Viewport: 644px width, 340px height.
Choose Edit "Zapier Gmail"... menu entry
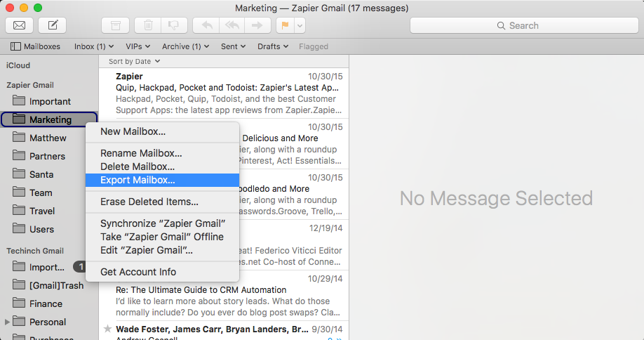[x=162, y=250]
